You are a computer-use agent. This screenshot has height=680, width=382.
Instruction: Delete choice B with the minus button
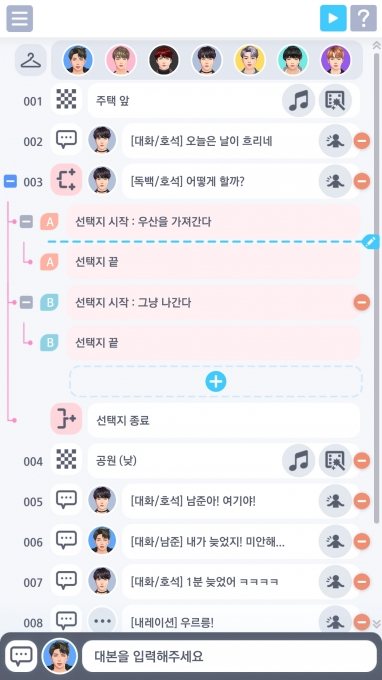coord(362,302)
